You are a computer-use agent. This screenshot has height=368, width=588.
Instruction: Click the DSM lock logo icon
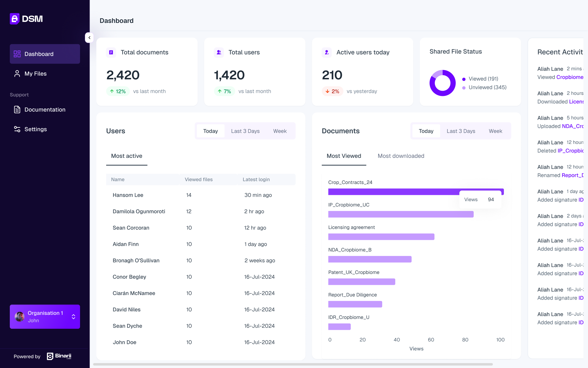14,19
